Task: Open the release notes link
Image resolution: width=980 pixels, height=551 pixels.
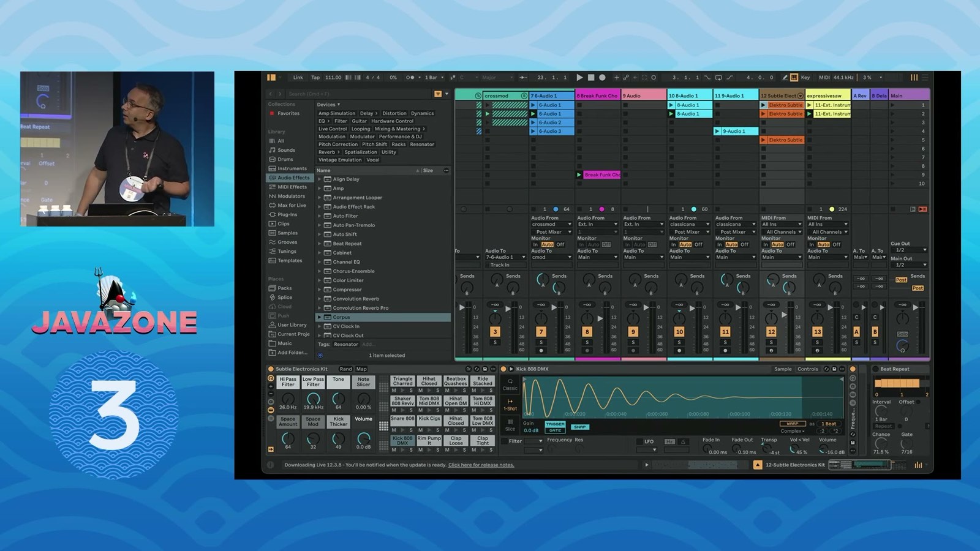Action: [x=481, y=465]
